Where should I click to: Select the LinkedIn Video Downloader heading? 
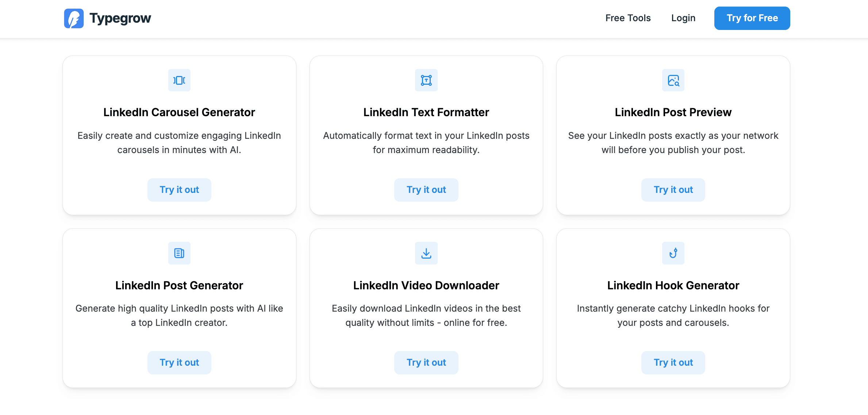[x=426, y=285]
